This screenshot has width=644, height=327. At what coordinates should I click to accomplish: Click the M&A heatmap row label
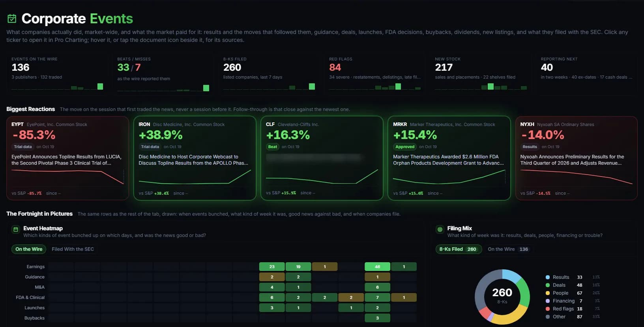coord(39,287)
